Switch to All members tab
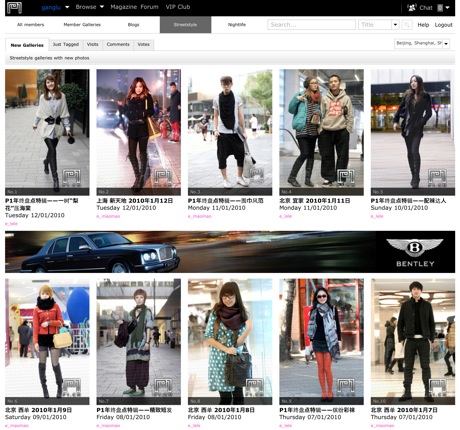 pyautogui.click(x=30, y=25)
